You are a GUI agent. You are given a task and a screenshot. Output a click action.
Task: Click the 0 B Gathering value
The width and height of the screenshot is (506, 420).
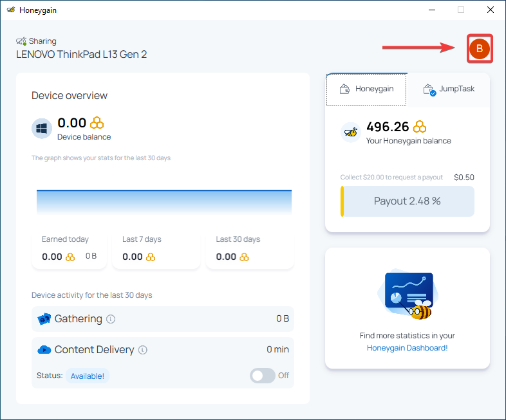pyautogui.click(x=283, y=319)
